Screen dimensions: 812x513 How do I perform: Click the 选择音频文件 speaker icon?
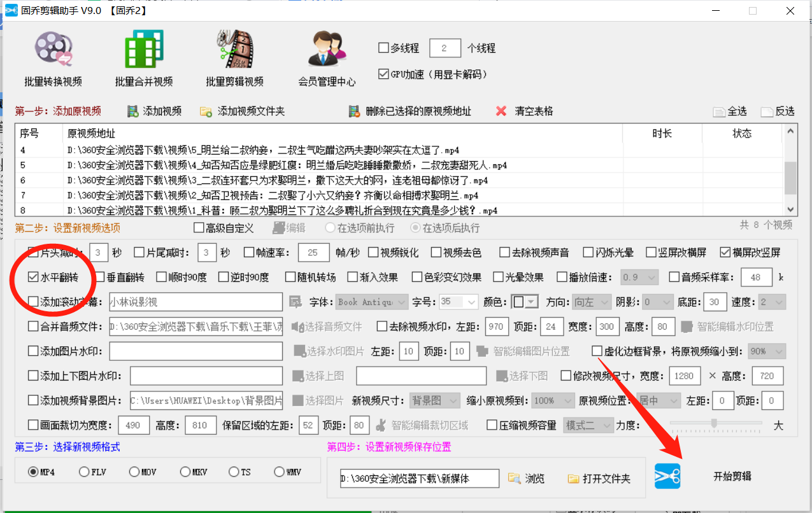coord(297,327)
